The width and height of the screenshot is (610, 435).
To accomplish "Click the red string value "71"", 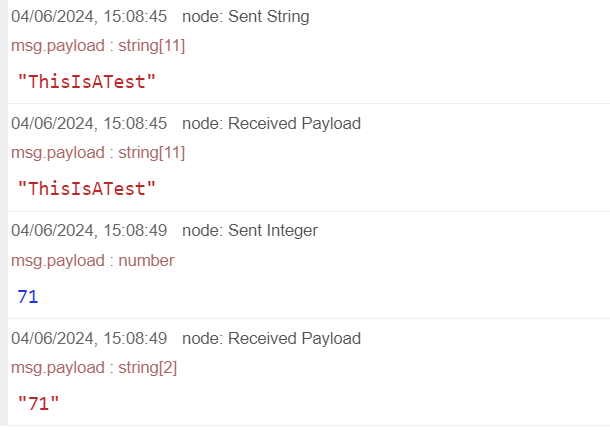I will pyautogui.click(x=39, y=403).
